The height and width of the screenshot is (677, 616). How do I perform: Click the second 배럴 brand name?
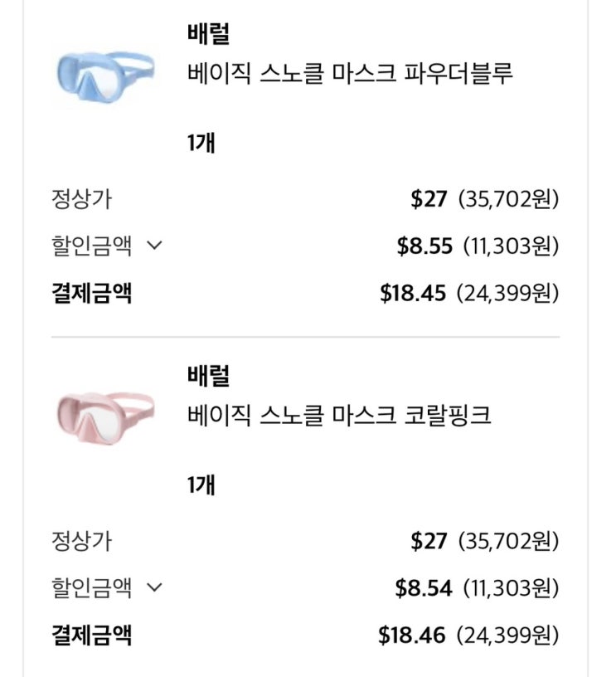click(209, 376)
